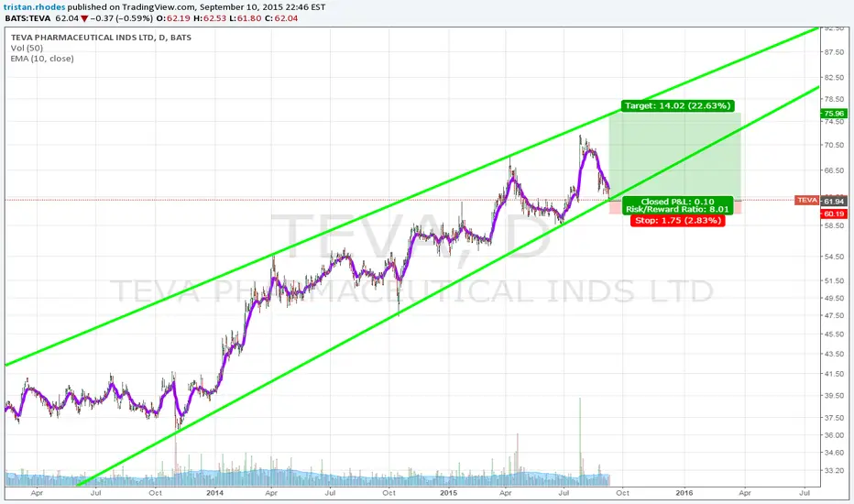Viewport: 854px width, 504px height.
Task: Click the 2014 time axis label
Action: pos(215,493)
